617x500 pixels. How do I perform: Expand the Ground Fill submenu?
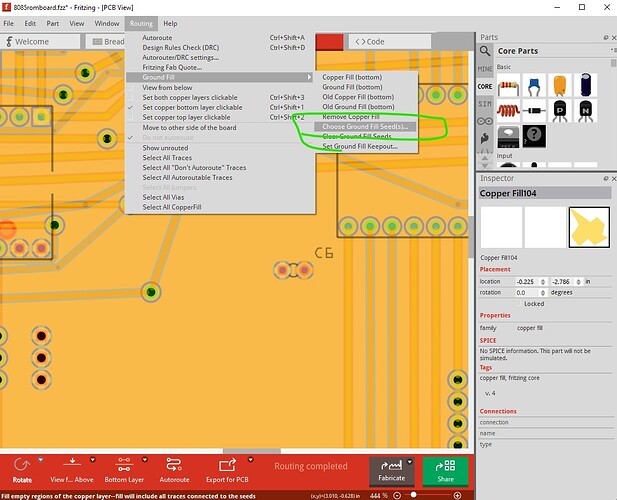220,77
